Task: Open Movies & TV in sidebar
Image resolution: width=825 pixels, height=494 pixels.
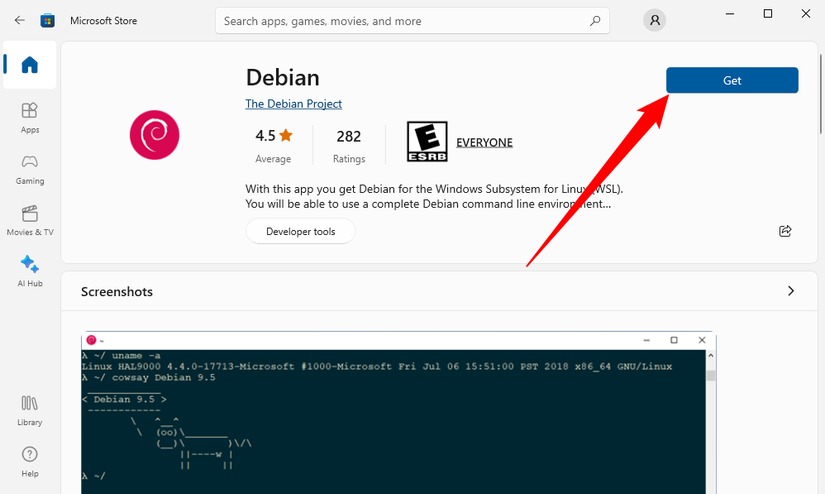Action: click(29, 220)
